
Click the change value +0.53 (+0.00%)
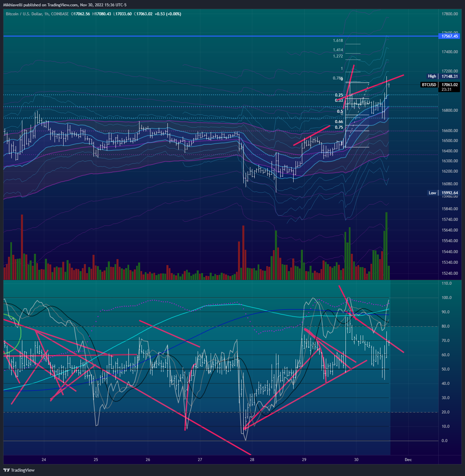pos(168,14)
